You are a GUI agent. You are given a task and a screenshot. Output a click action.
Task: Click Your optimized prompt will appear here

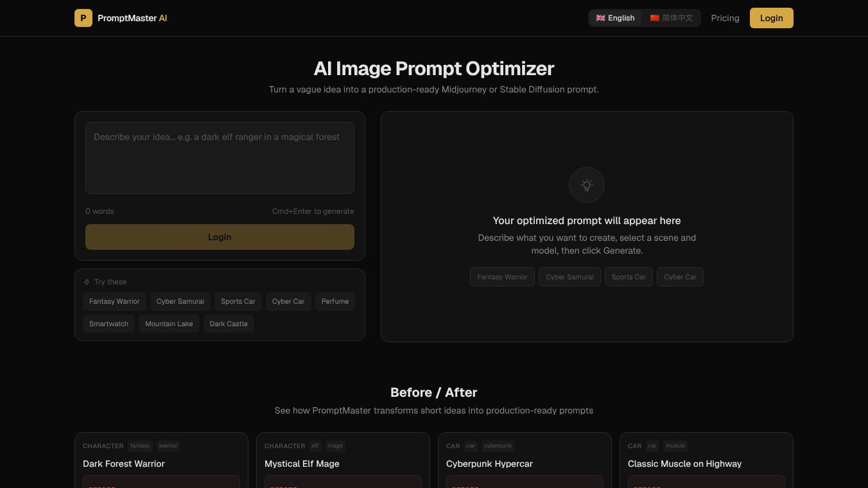[x=587, y=220]
